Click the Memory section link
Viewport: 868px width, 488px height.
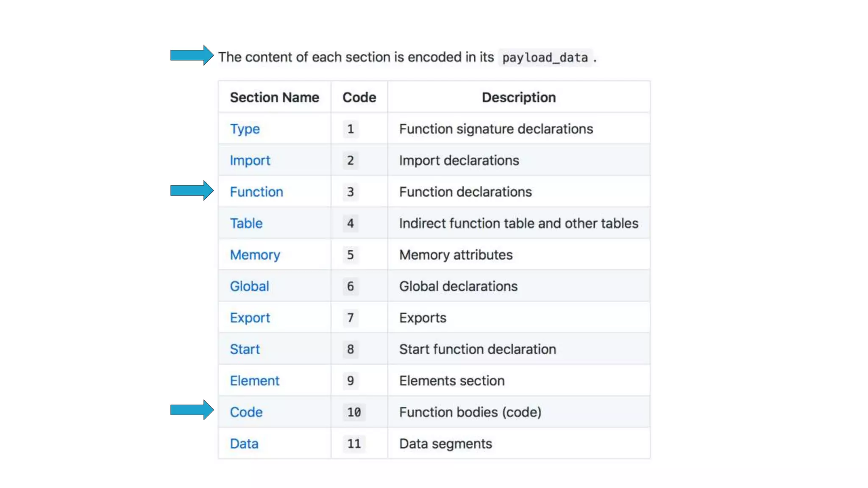tap(255, 255)
